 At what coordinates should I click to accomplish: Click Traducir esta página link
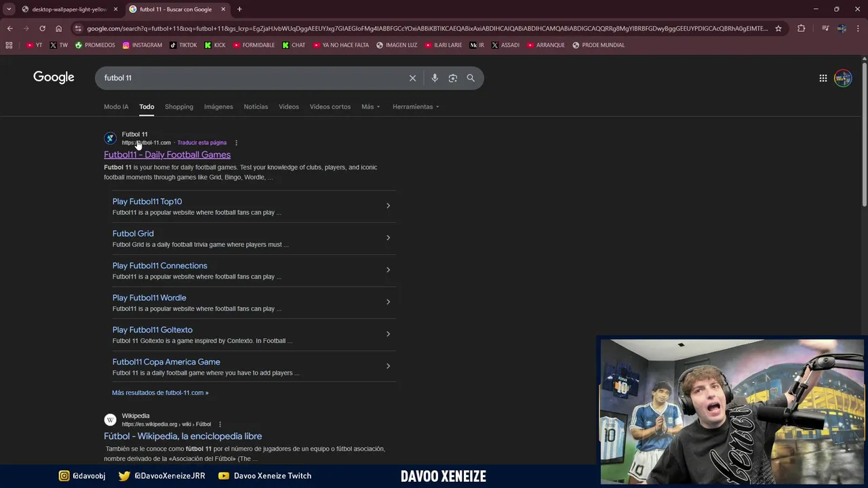[x=202, y=142]
